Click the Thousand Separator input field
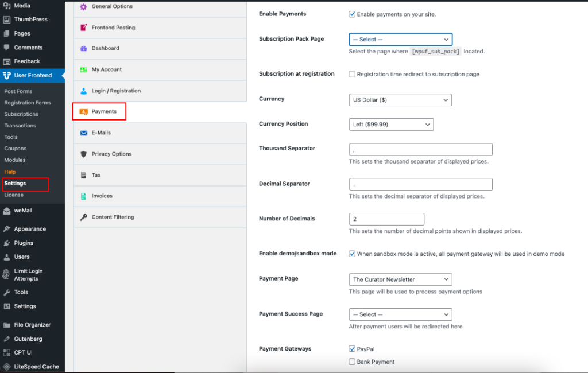 pyautogui.click(x=420, y=149)
